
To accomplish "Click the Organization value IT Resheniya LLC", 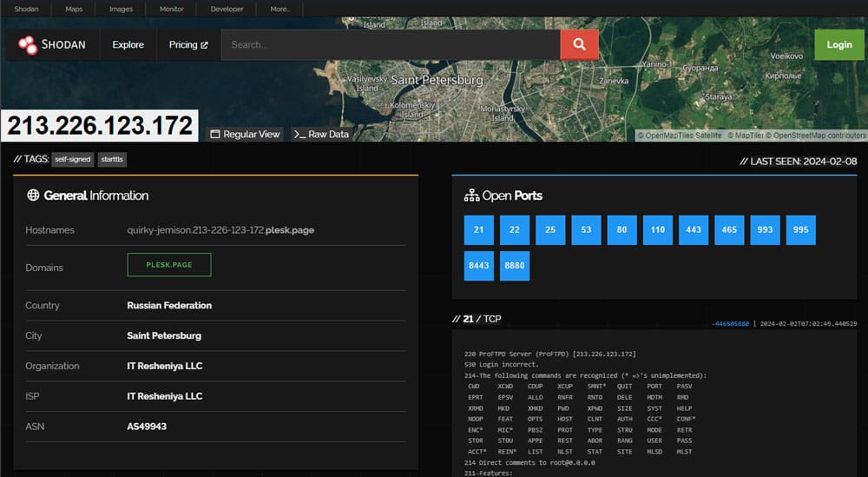I will tap(164, 366).
